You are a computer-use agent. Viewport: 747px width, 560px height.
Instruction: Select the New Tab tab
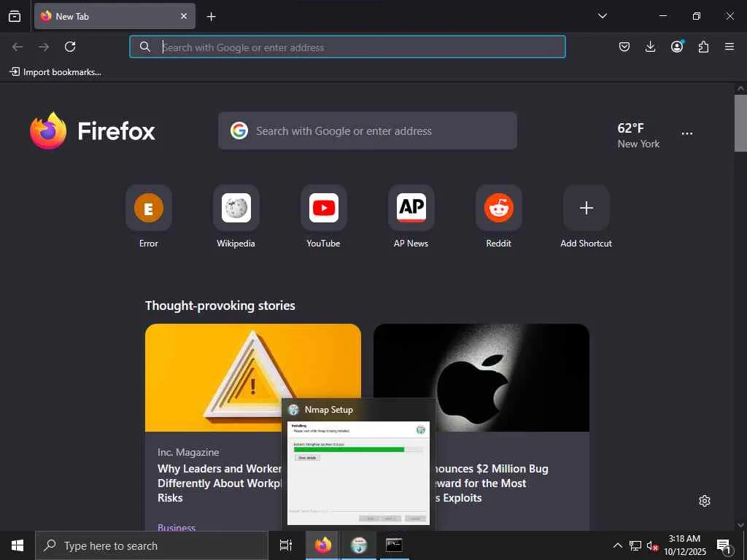pos(115,16)
